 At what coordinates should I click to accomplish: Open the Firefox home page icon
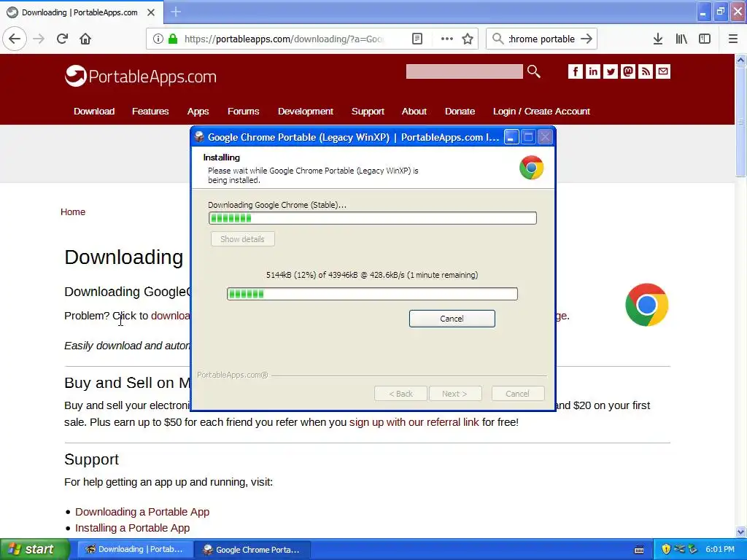pos(85,39)
